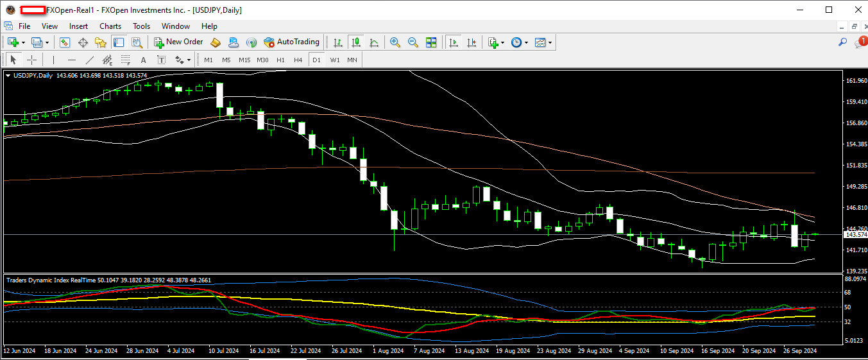The height and width of the screenshot is (360, 868).
Task: Switch chart to H1 timeframe
Action: click(280, 60)
